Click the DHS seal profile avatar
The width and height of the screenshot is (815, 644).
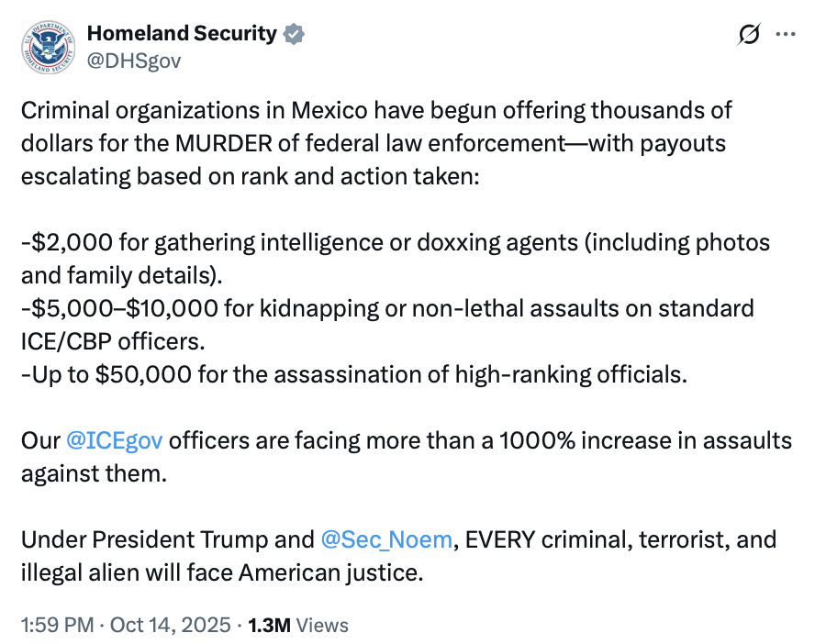[x=45, y=47]
